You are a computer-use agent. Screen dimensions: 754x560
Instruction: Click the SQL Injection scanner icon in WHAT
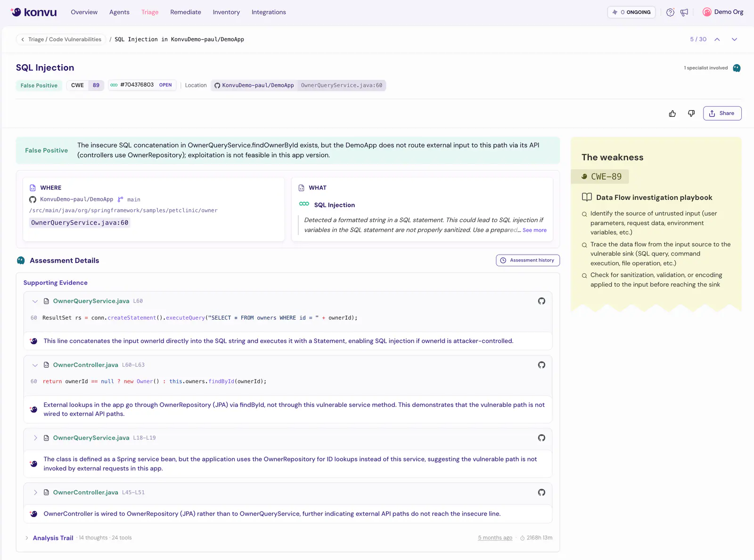tap(304, 204)
